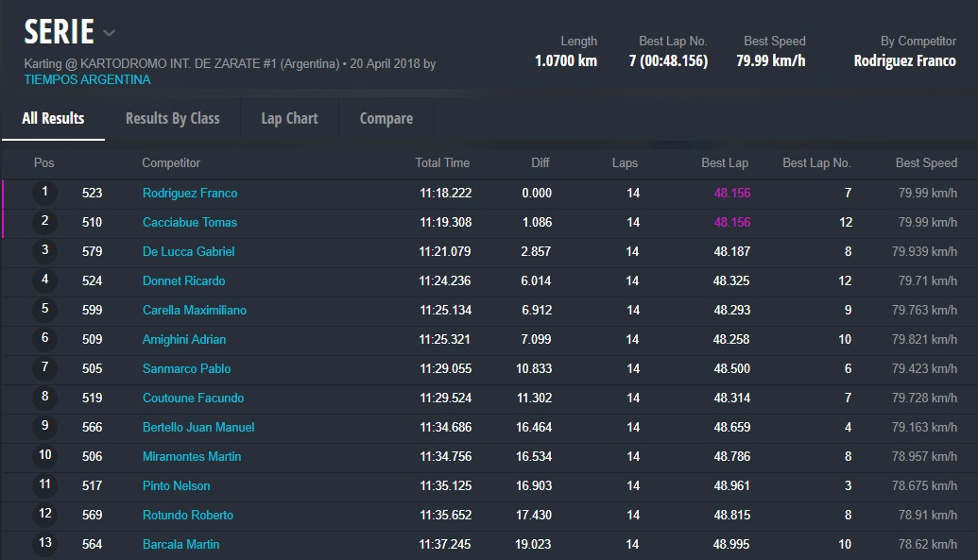Select the Compare tab
978x560 pixels.
click(386, 118)
